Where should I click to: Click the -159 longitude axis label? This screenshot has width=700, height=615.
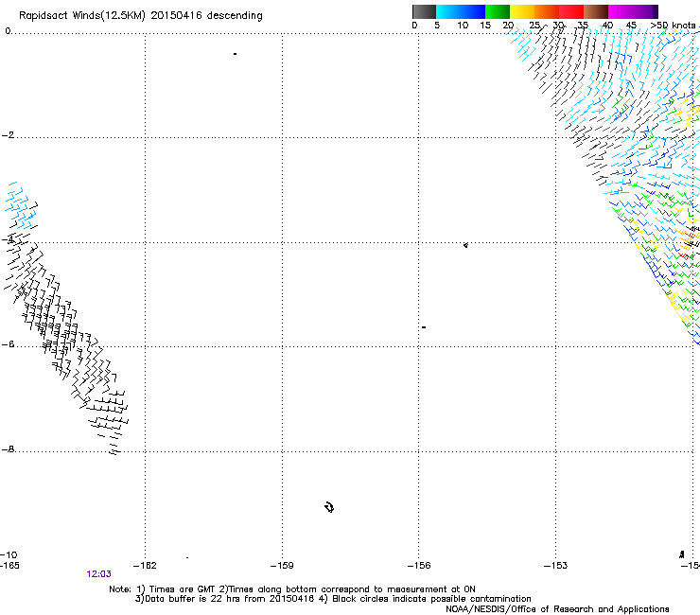click(x=282, y=566)
